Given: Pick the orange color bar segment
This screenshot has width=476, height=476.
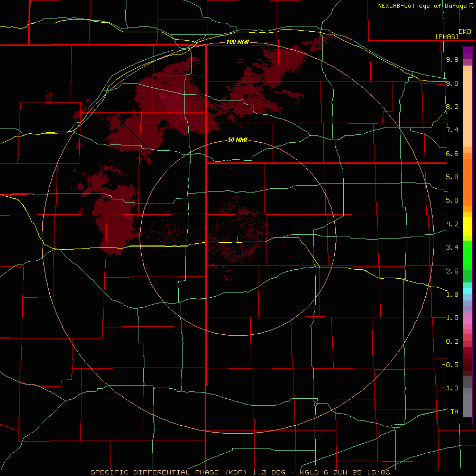Looking at the screenshot, I should pyautogui.click(x=467, y=182).
